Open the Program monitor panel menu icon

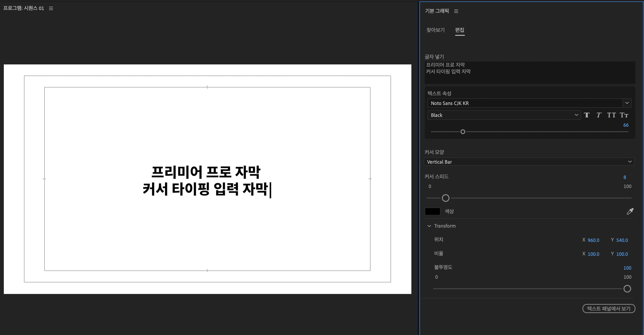pyautogui.click(x=51, y=8)
